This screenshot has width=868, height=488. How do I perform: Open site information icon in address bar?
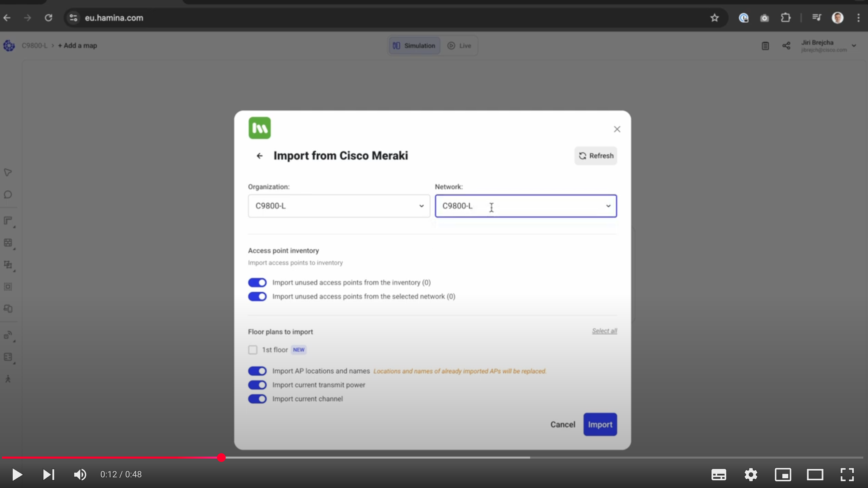click(74, 18)
